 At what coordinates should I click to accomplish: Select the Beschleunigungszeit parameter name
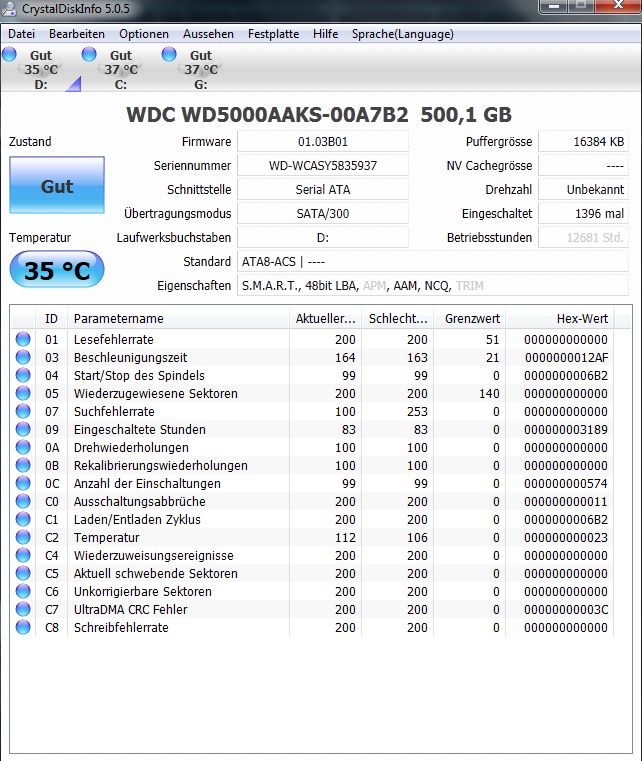coord(131,358)
